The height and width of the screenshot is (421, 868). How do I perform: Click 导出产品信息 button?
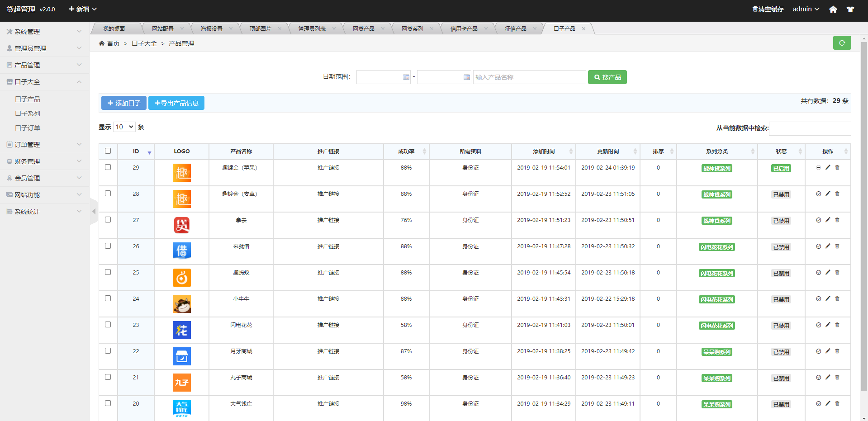click(176, 103)
